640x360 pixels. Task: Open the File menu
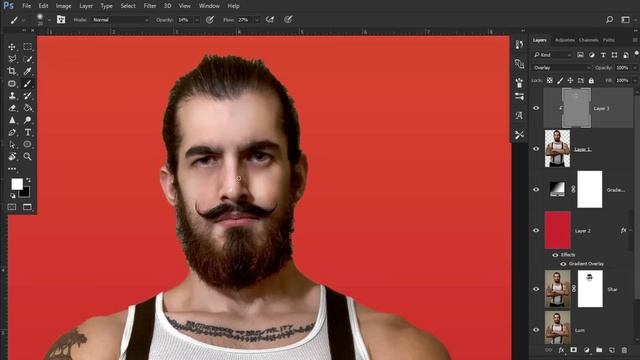click(x=27, y=6)
